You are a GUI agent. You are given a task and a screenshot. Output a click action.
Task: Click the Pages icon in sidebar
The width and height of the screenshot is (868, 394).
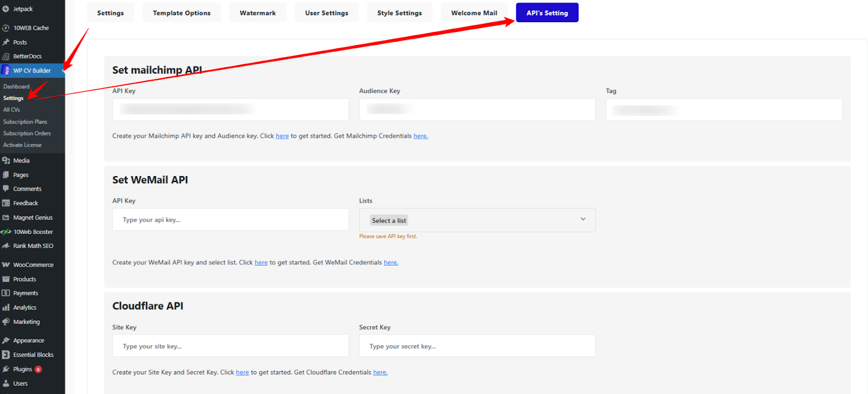coord(6,175)
